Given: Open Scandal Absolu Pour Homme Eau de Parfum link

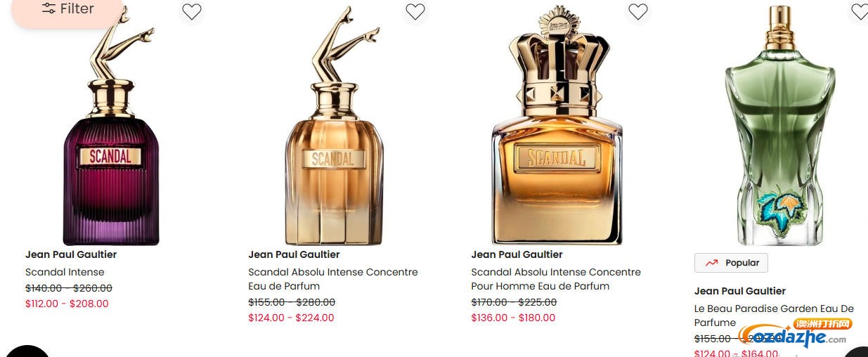Looking at the screenshot, I should coord(556,279).
